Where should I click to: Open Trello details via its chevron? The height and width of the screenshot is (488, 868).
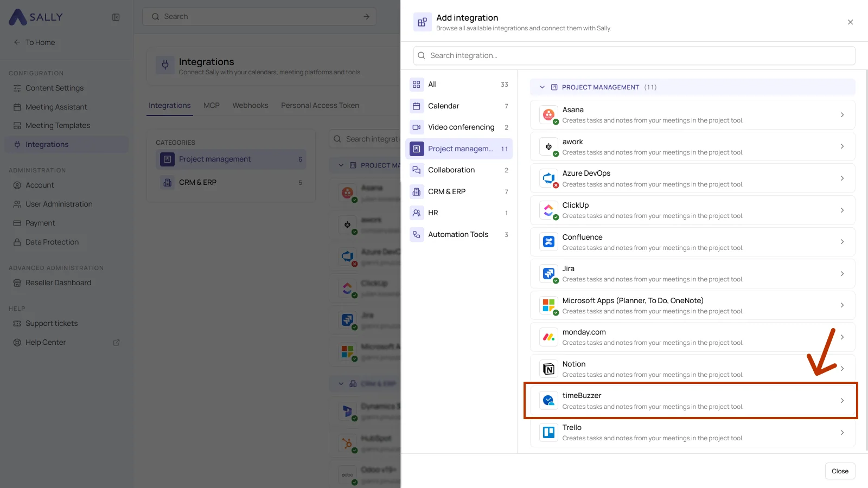click(x=842, y=433)
